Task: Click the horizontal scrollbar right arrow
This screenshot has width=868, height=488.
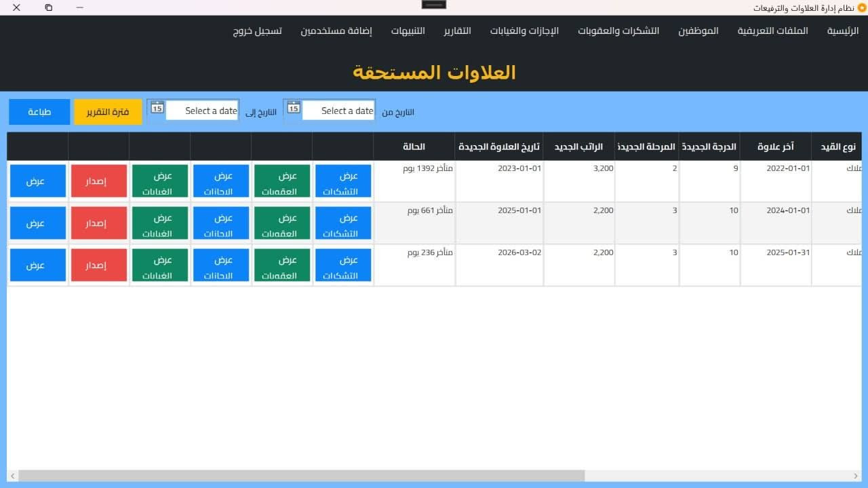Action: tap(856, 476)
